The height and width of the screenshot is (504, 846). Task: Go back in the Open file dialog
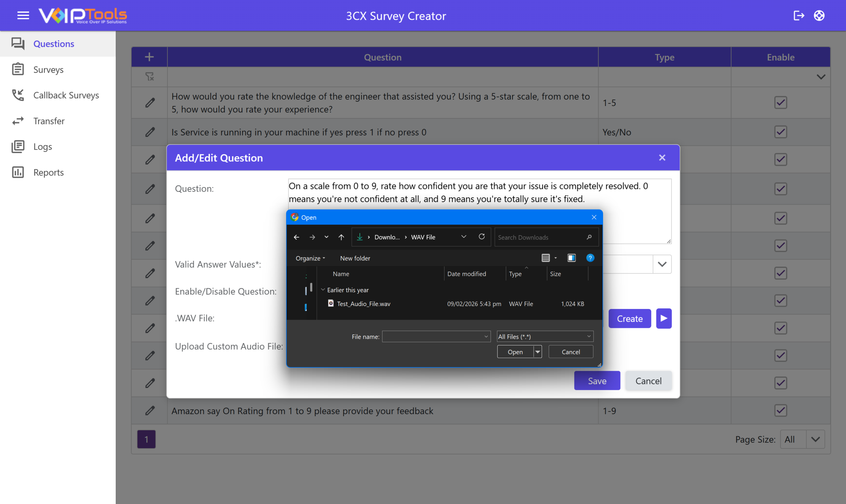coord(296,237)
